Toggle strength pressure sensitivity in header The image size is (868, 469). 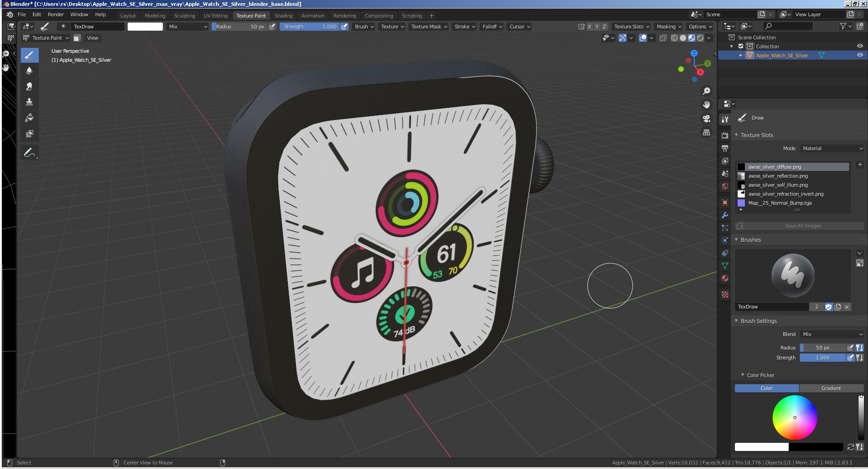coord(344,27)
